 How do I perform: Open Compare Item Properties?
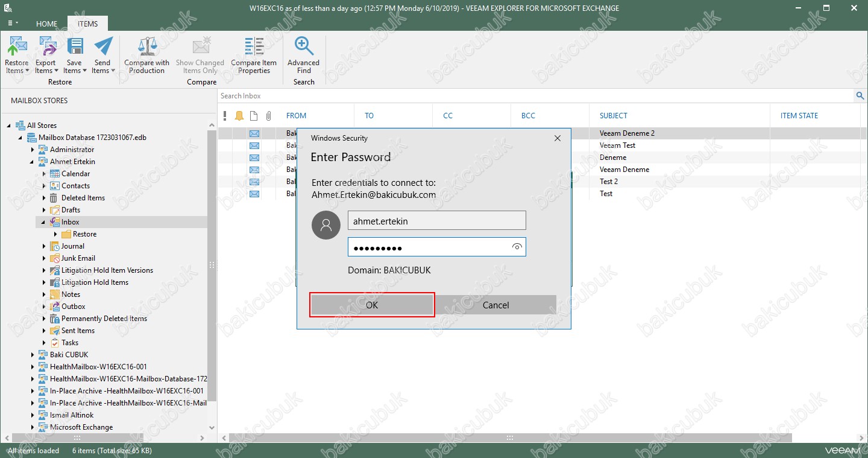pyautogui.click(x=254, y=55)
